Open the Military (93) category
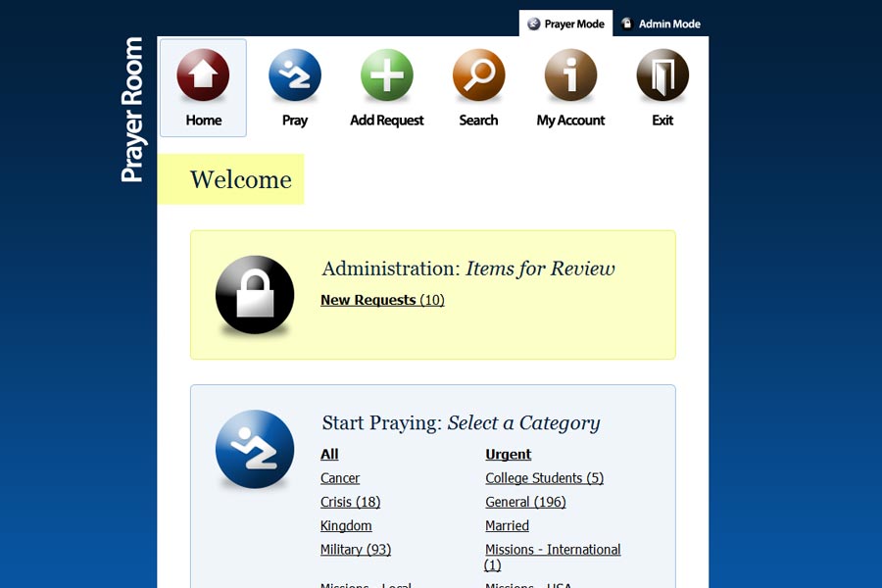Image resolution: width=882 pixels, height=588 pixels. pyautogui.click(x=356, y=549)
